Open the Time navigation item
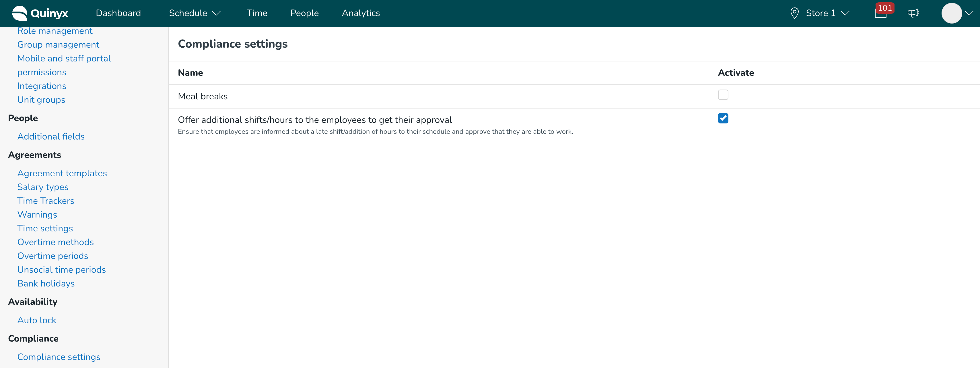Screen dimensions: 980x368 click(x=257, y=13)
